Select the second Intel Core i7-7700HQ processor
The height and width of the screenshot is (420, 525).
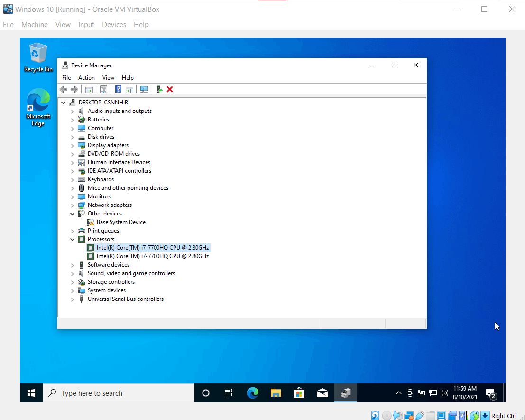click(x=152, y=256)
